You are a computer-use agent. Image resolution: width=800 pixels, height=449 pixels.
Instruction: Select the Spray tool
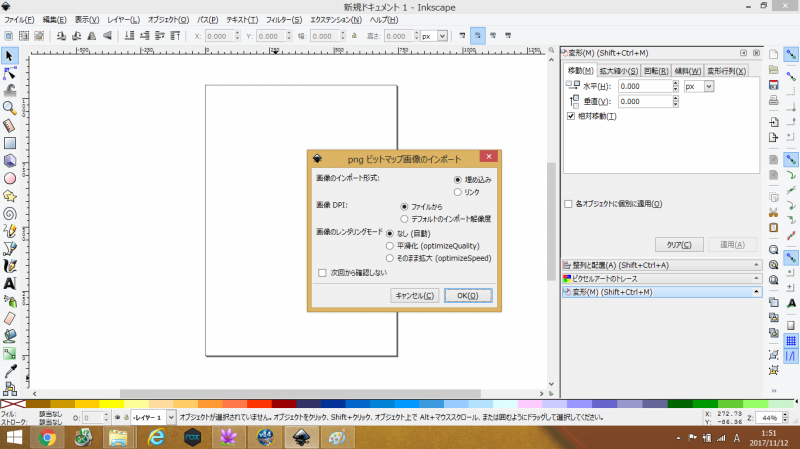tap(9, 301)
